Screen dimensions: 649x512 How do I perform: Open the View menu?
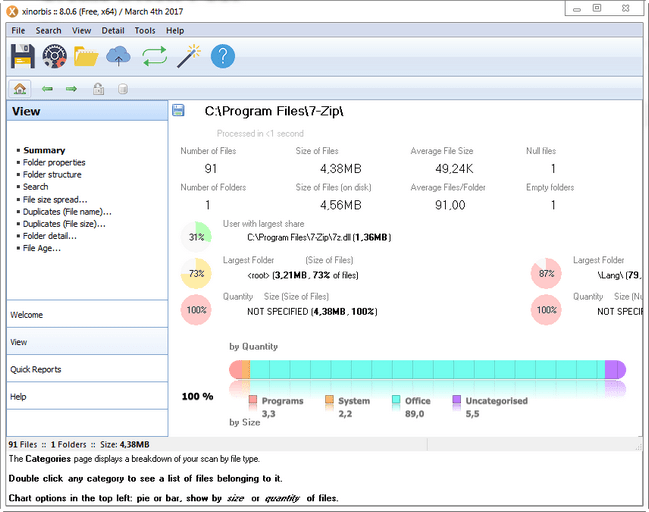(x=82, y=31)
